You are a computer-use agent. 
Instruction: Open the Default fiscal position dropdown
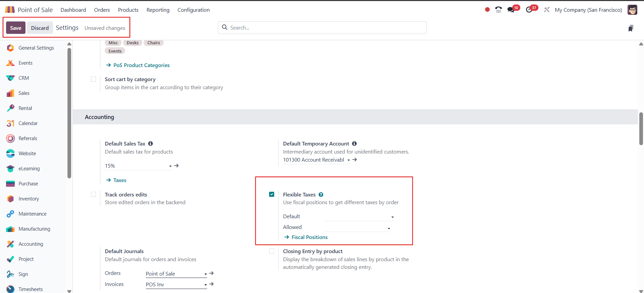pos(392,217)
